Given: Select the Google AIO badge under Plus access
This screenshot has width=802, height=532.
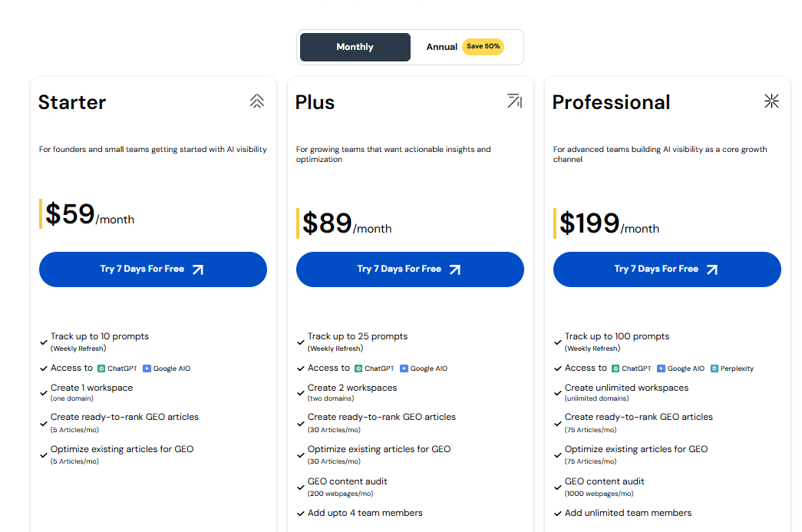Looking at the screenshot, I should [x=424, y=368].
